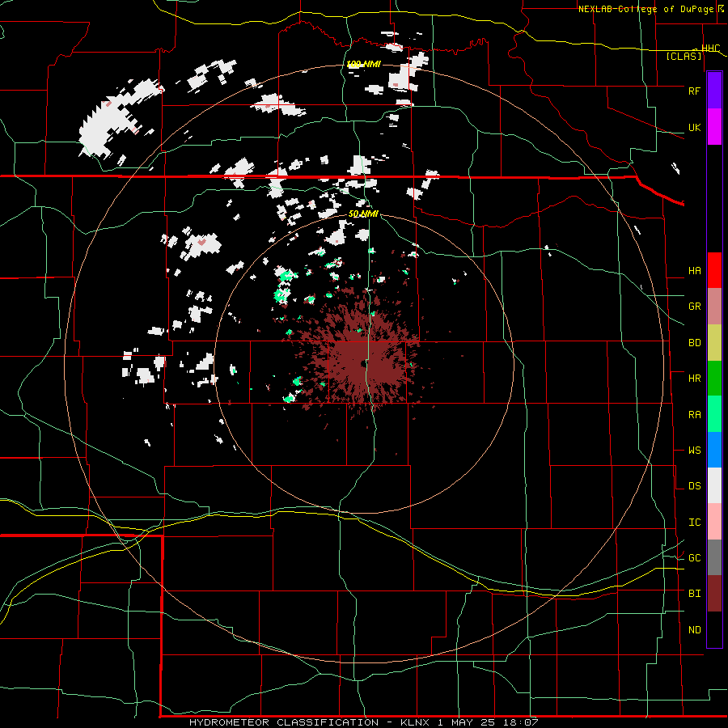Click the BI legend label

pos(694,594)
